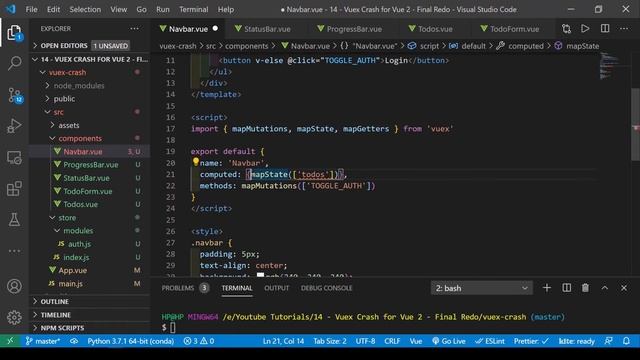Open the Selection menu
640x360 pixels.
(x=85, y=9)
